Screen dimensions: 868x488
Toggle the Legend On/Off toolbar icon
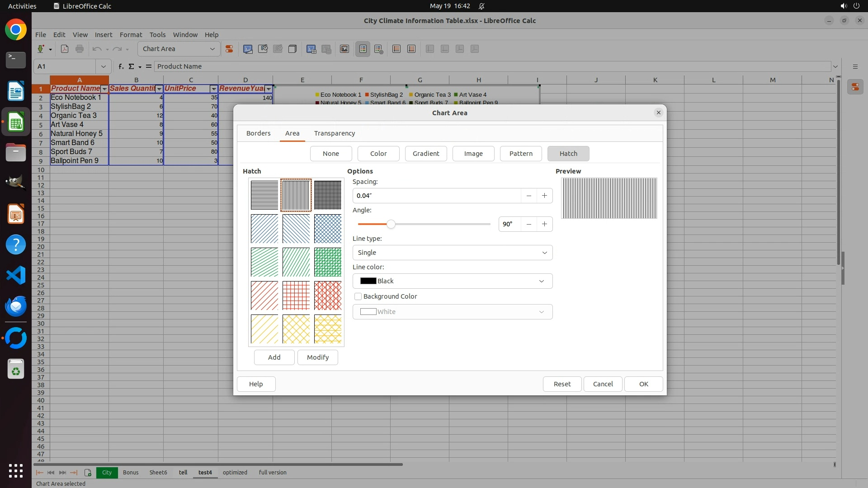pyautogui.click(x=363, y=49)
